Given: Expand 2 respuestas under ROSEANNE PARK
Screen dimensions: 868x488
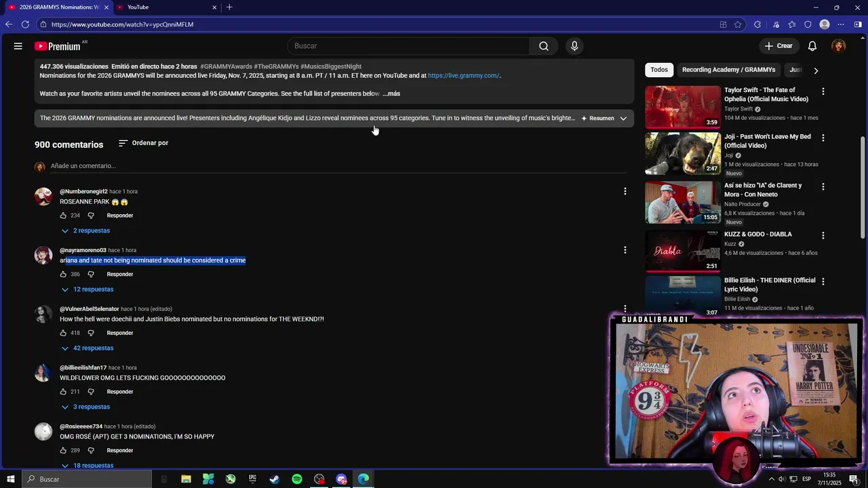Looking at the screenshot, I should coord(85,230).
